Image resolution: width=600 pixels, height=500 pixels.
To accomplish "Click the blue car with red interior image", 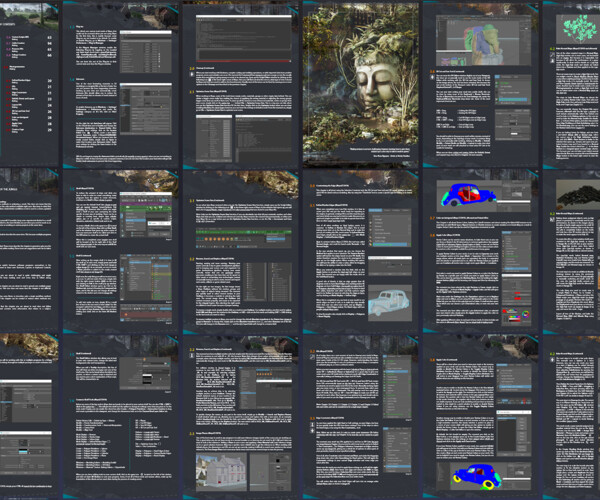I will (483, 196).
